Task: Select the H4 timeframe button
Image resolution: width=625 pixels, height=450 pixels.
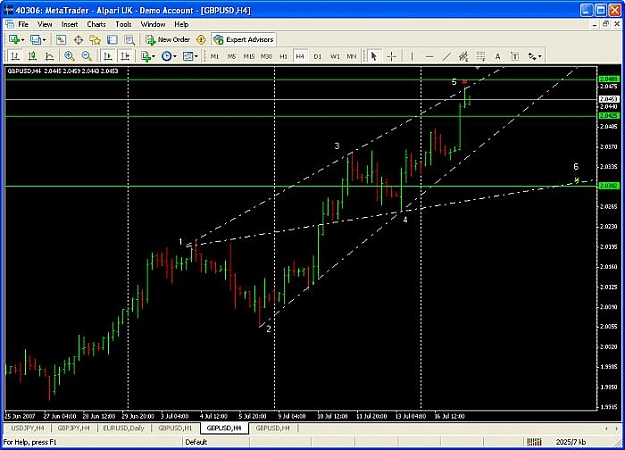Action: [300, 57]
